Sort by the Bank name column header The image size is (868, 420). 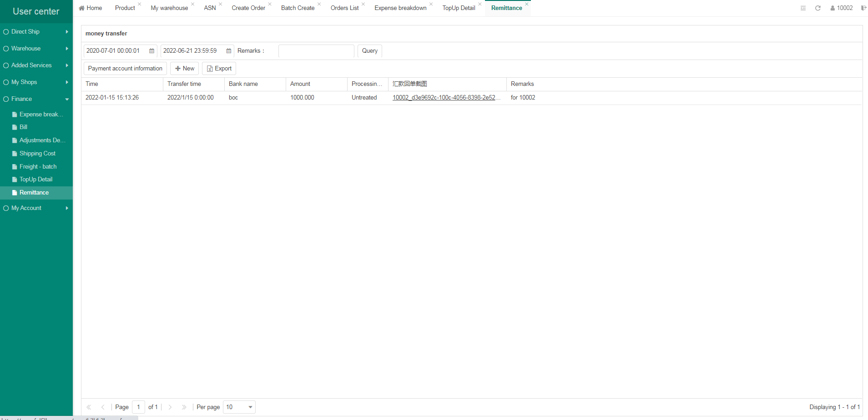[255, 84]
